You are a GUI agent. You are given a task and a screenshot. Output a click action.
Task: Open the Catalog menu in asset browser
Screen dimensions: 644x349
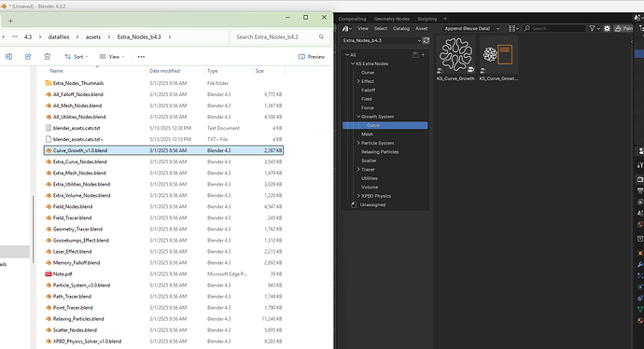pos(401,28)
